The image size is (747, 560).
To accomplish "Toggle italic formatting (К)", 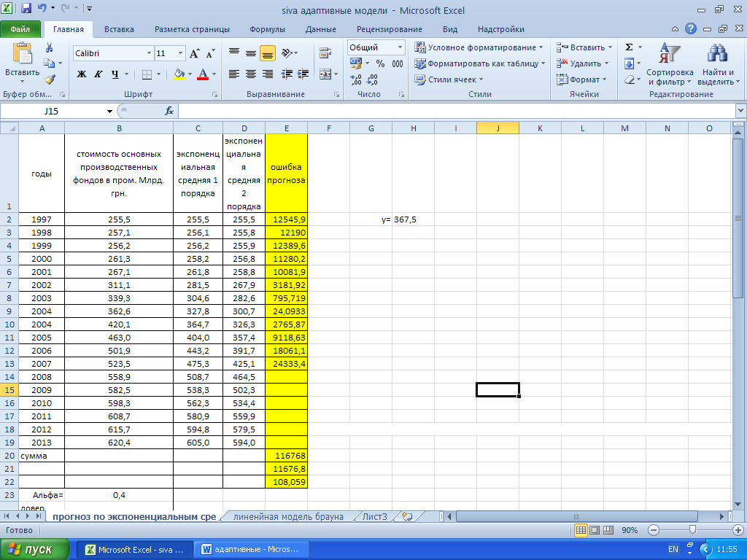I will pos(98,74).
